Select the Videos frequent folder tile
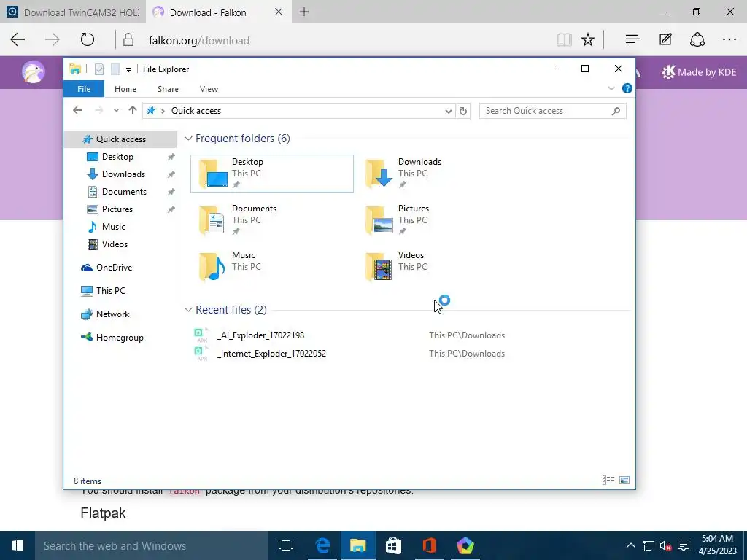 tap(438, 267)
